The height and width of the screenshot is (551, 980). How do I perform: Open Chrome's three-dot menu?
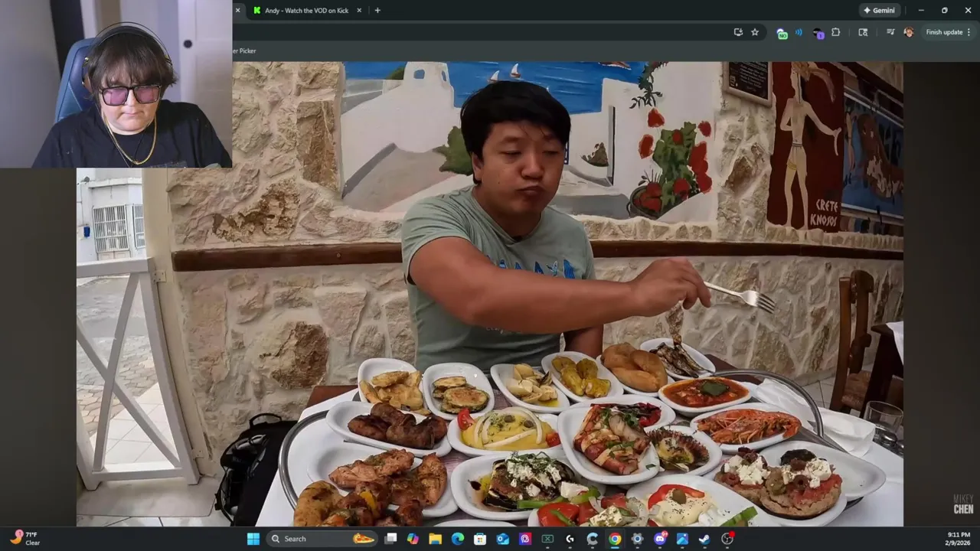point(969,32)
